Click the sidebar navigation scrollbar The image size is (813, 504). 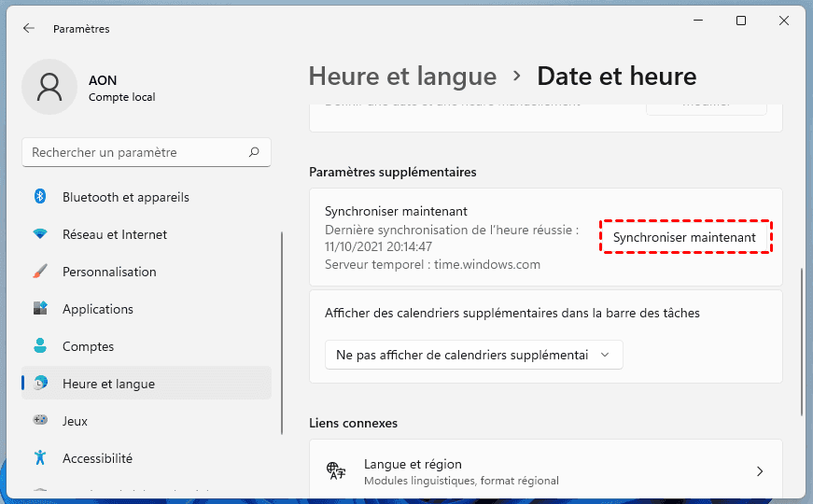(282, 333)
